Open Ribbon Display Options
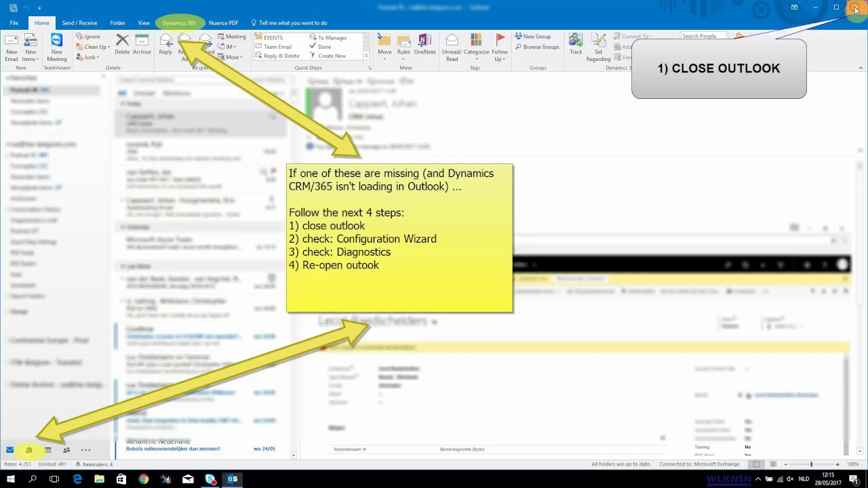 click(x=794, y=7)
